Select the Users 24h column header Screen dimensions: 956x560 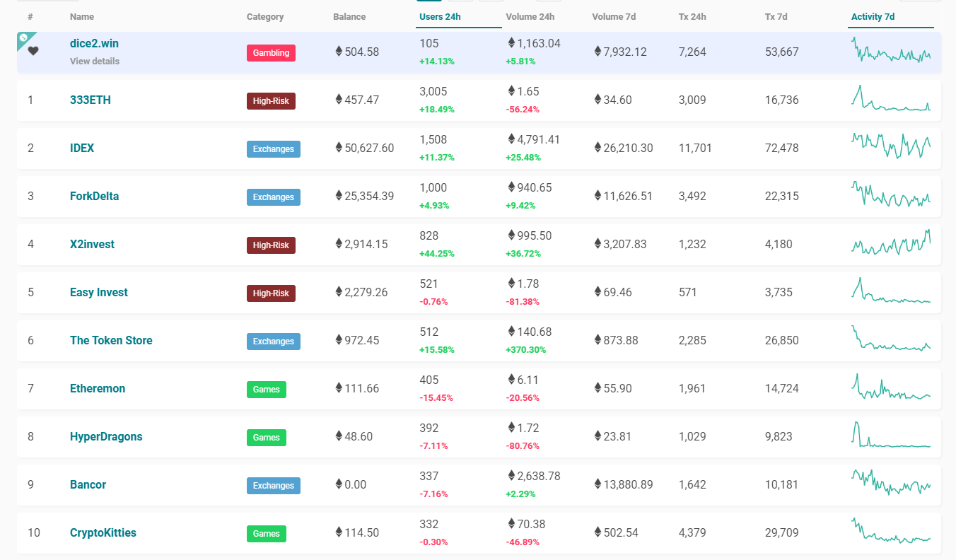[440, 16]
